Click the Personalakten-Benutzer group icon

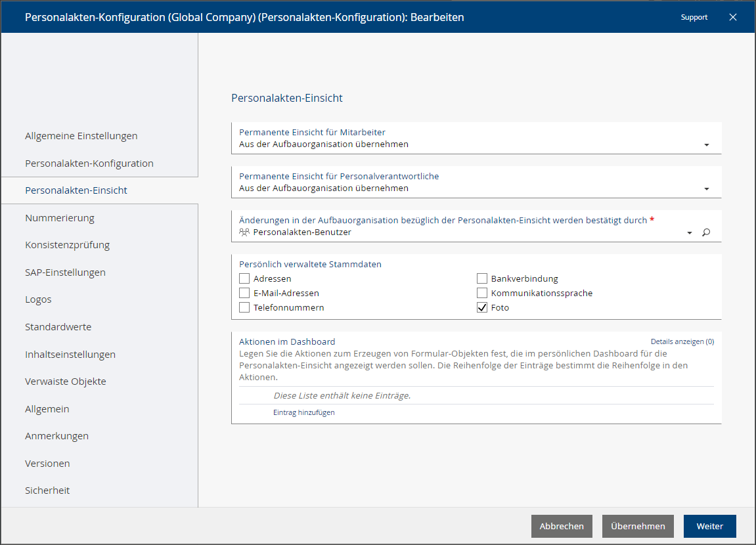click(x=244, y=232)
